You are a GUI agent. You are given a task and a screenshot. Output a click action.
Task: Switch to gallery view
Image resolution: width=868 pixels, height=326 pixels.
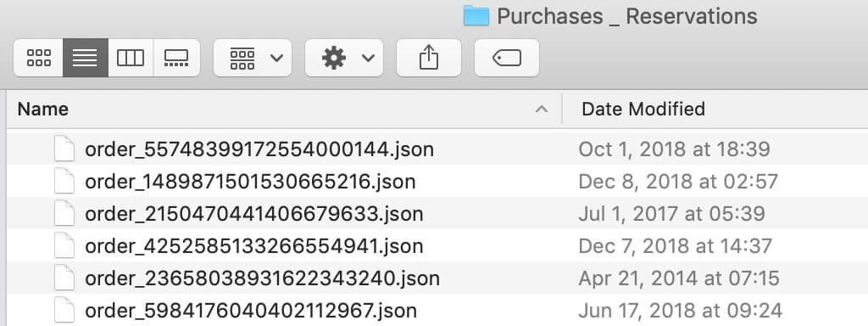176,58
